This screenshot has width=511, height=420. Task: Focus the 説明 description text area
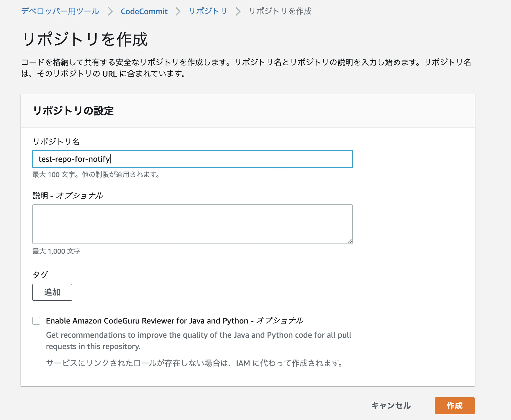coord(193,224)
